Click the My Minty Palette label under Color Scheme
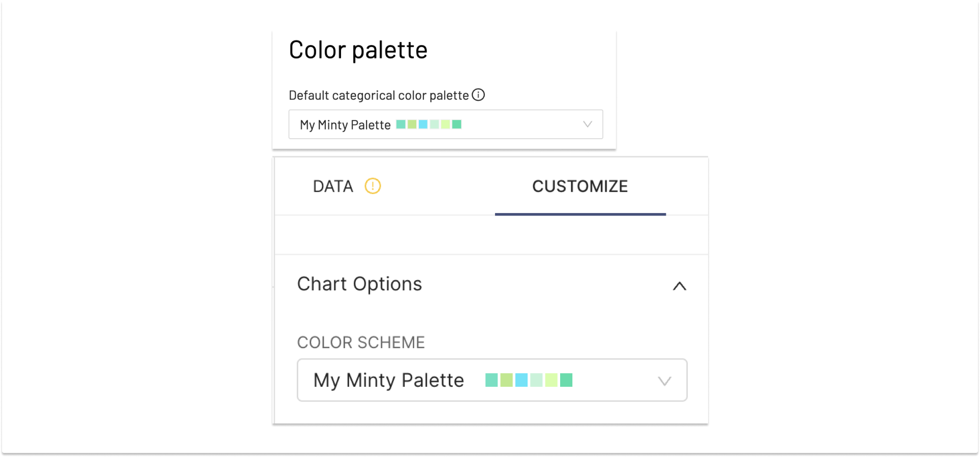The image size is (980, 457). tap(388, 380)
